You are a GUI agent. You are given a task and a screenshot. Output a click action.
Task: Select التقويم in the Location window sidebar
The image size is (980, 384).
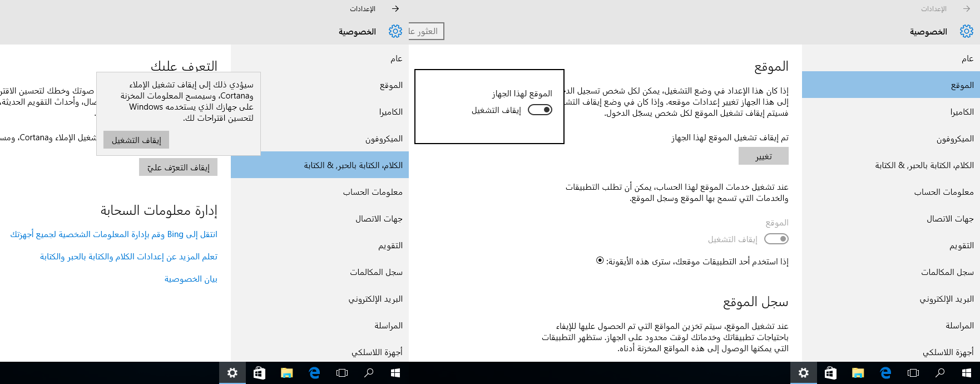point(891,245)
